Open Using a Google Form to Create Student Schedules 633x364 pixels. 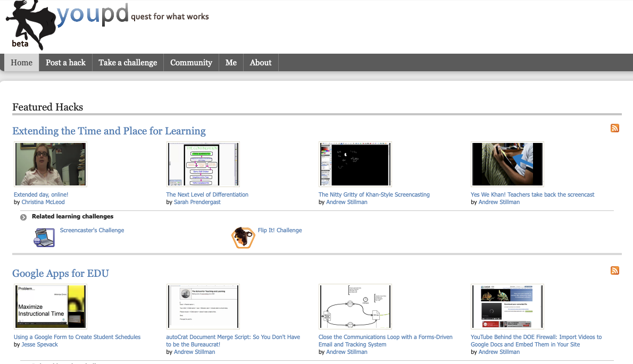coord(77,337)
